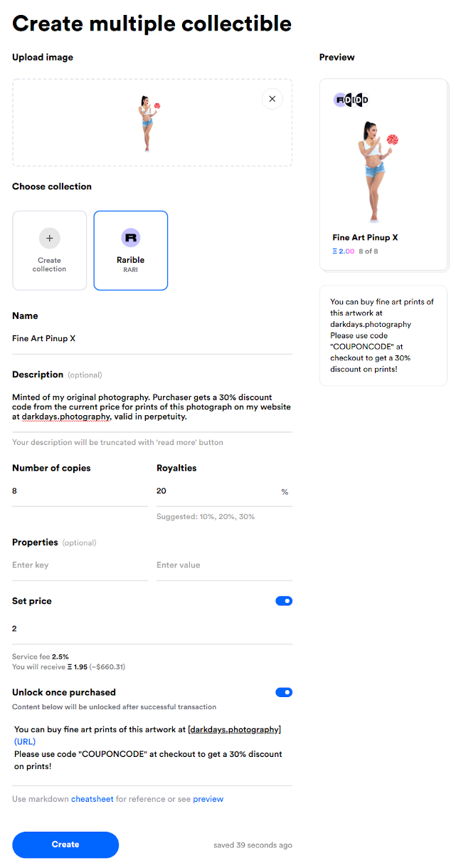The width and height of the screenshot is (456, 868).
Task: Open the preview link for unlockable content
Action: [x=208, y=799]
